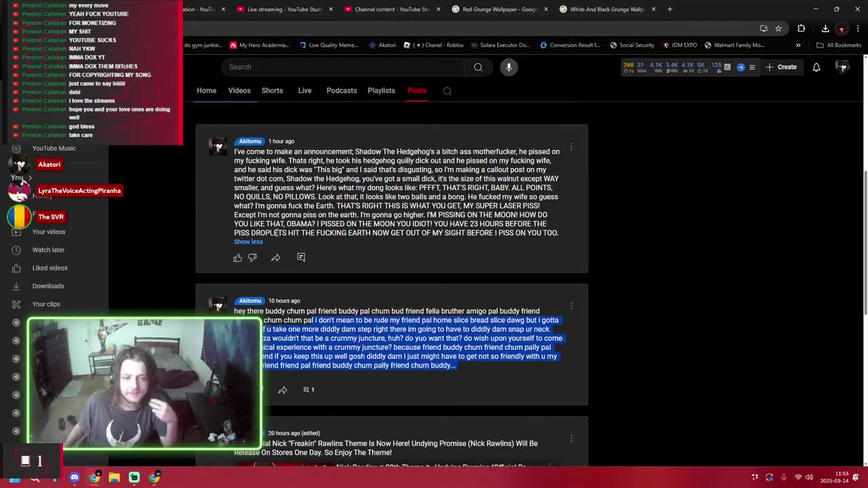Image resolution: width=868 pixels, height=488 pixels.
Task: Open the YouTube account avatar menu
Action: point(842,67)
